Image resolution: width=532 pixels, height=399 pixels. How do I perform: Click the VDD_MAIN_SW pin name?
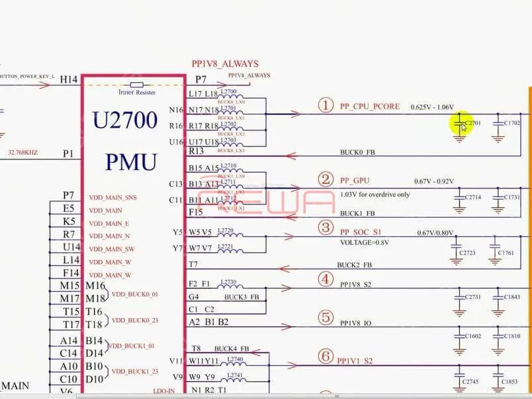112,249
